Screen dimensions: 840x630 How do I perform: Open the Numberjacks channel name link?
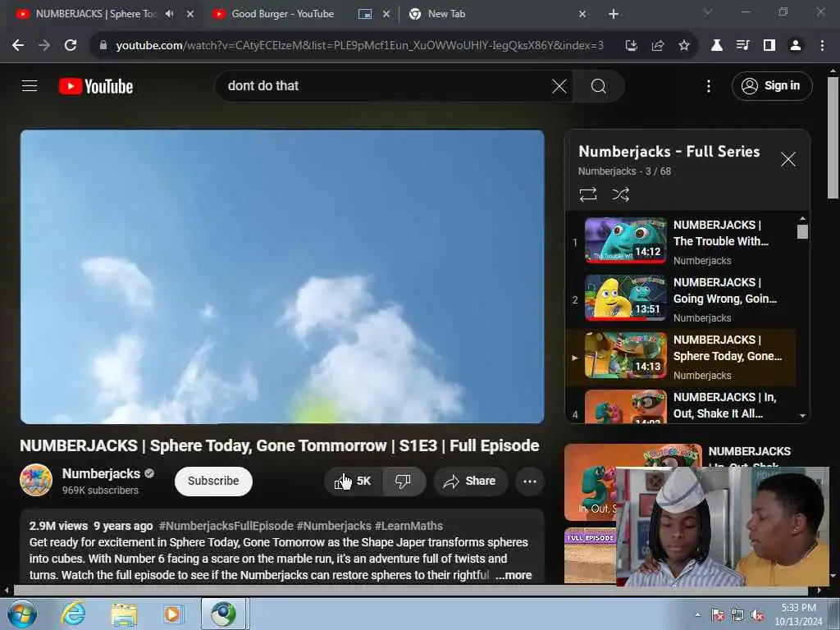click(101, 473)
